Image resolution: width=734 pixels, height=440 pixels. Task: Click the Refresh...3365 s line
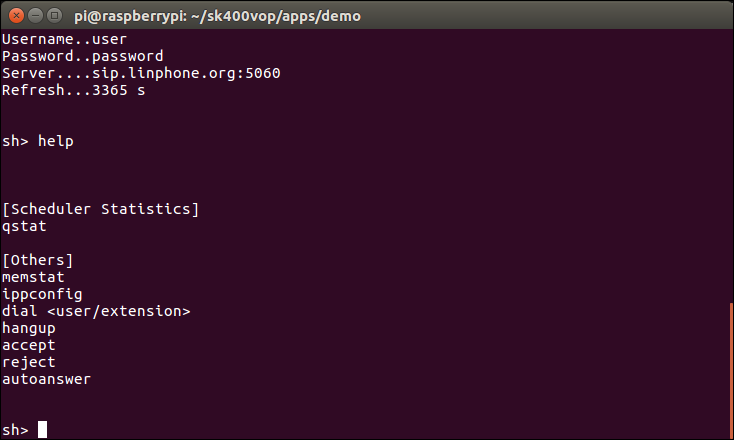coord(65,90)
